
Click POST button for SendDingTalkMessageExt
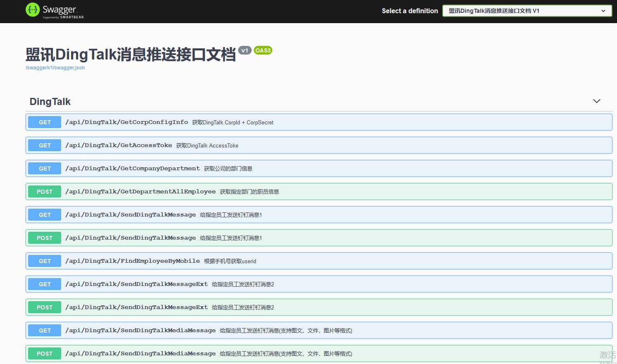pos(45,307)
